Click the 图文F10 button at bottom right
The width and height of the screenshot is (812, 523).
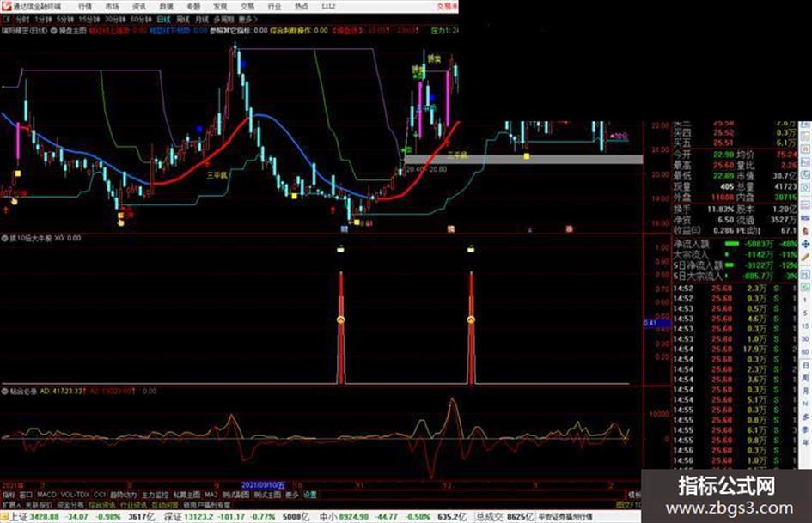628,504
